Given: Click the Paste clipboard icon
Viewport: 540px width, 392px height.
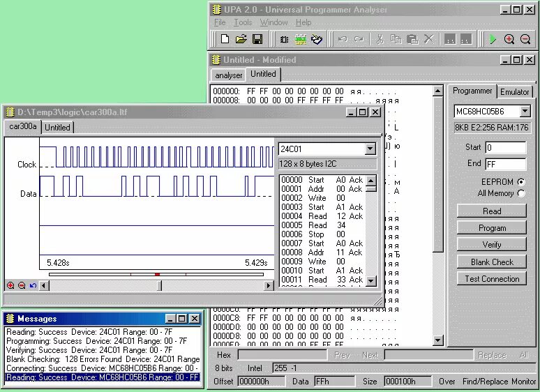Looking at the screenshot, I should click(x=412, y=39).
